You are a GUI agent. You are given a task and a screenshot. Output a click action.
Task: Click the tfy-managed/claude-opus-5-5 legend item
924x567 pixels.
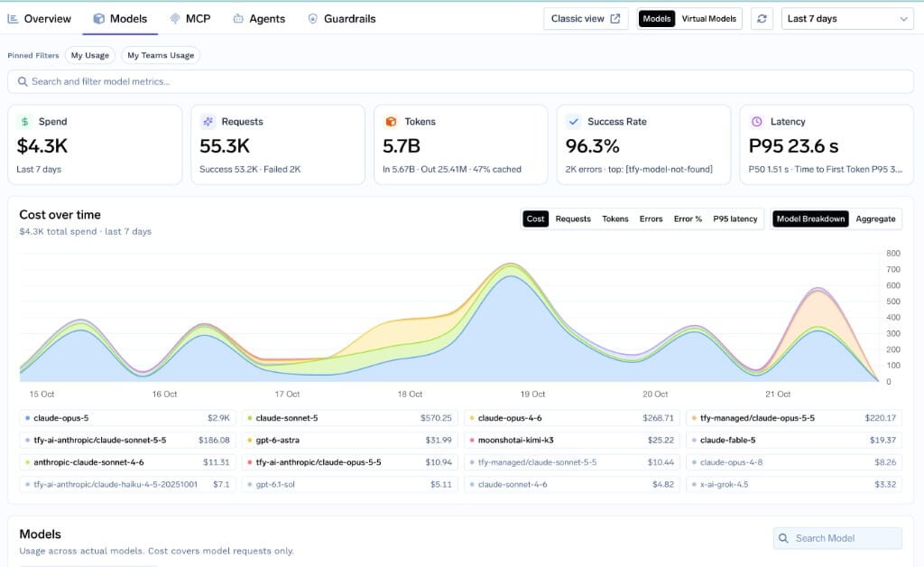point(794,418)
